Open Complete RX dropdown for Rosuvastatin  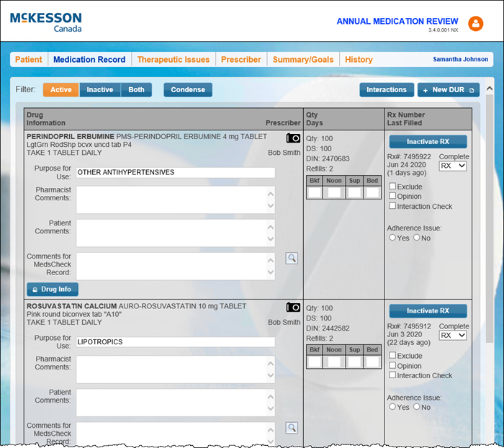coord(453,335)
